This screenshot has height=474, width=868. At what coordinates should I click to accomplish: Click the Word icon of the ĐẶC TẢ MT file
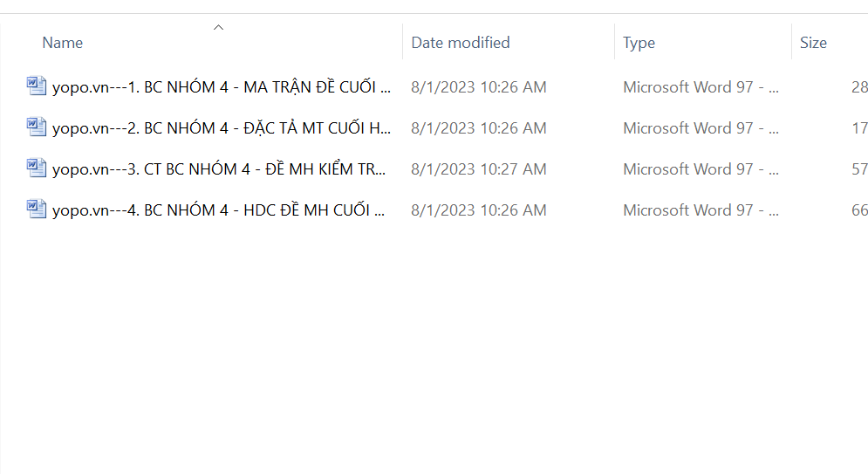coord(36,127)
